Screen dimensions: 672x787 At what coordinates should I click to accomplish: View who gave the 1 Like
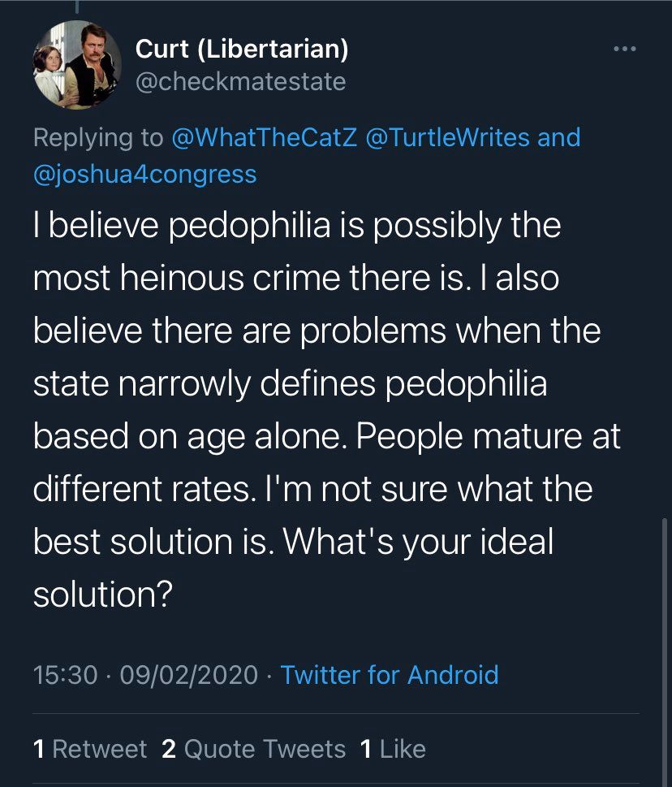[392, 748]
